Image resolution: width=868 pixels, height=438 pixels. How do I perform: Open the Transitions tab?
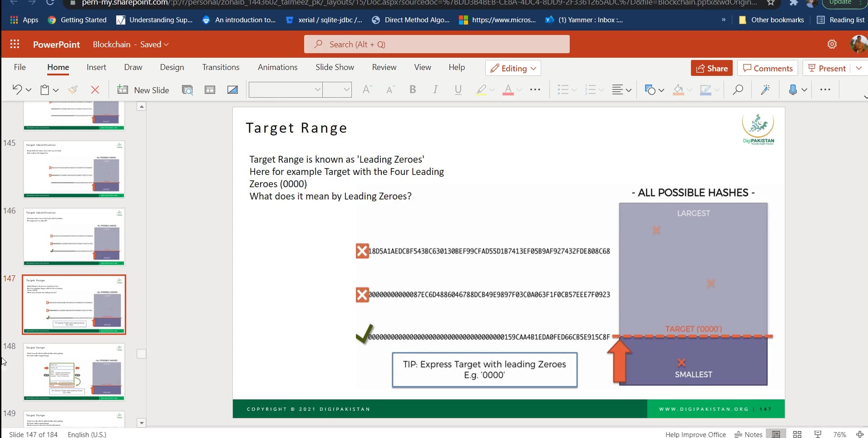[221, 67]
